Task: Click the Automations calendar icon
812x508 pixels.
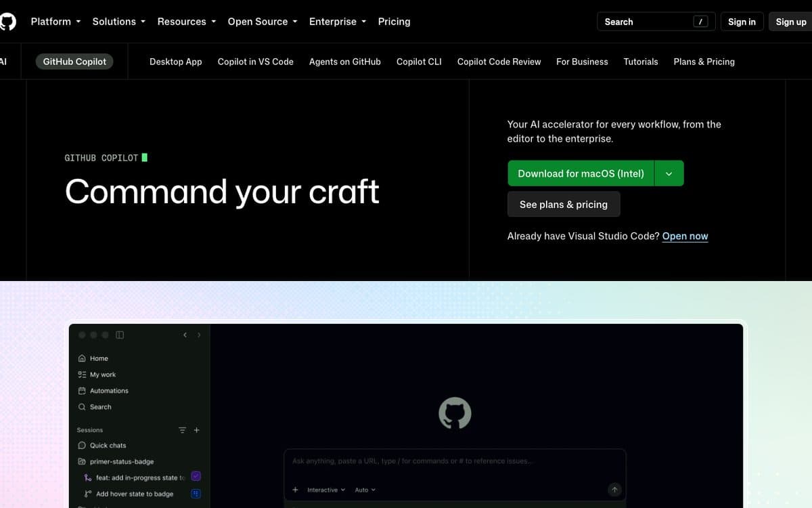Action: [82, 391]
